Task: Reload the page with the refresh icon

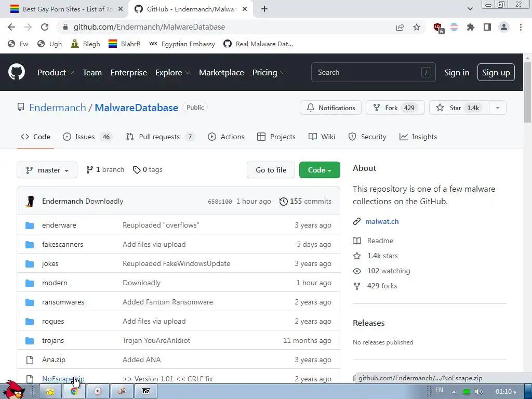Action: point(45,27)
